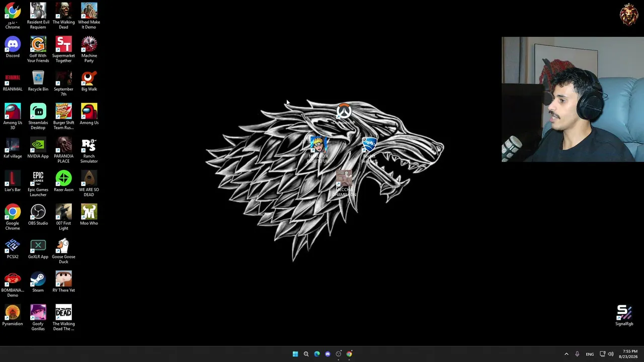Select the Supermarket Together desktop icon
This screenshot has height=362, width=644.
[x=63, y=49]
